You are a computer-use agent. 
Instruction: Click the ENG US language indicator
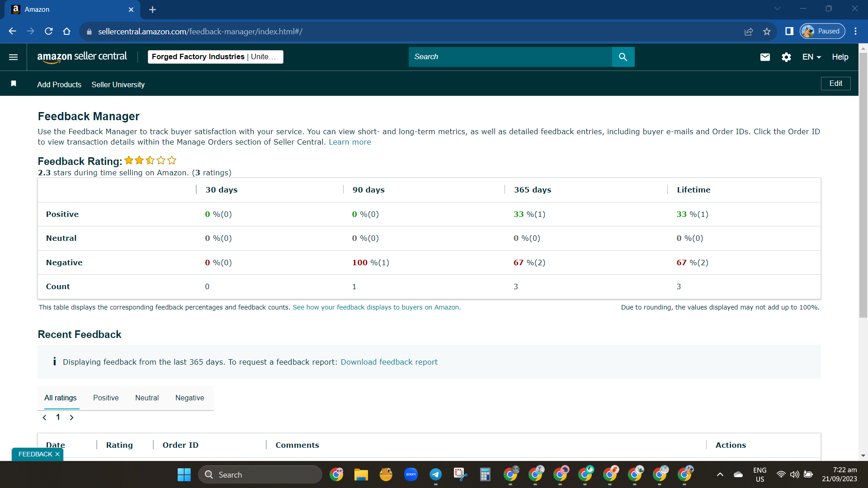point(760,474)
